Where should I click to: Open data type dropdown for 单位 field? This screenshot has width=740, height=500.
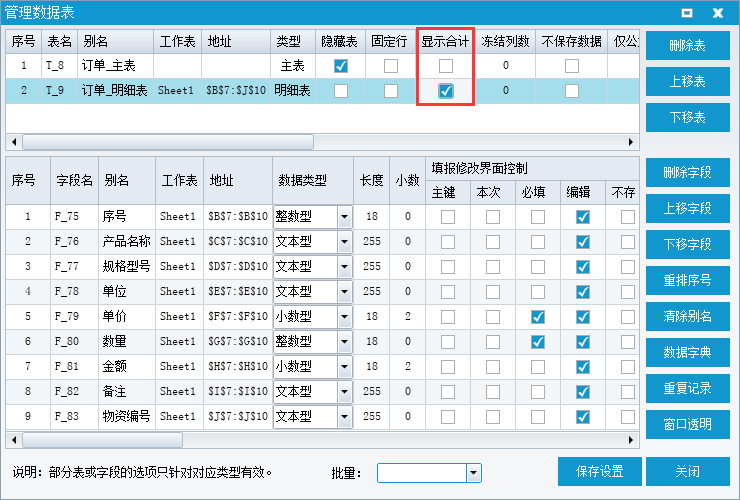[345, 292]
